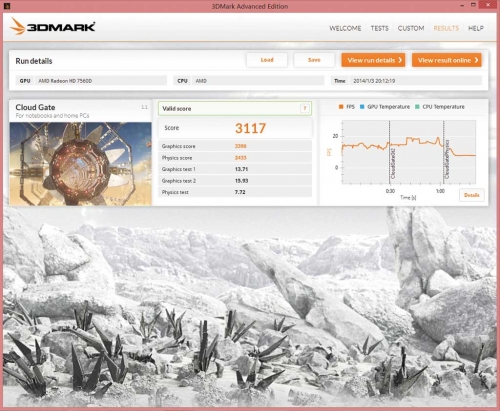Click Graphics test 1 value 13.71
The width and height of the screenshot is (500, 411).
tap(241, 169)
